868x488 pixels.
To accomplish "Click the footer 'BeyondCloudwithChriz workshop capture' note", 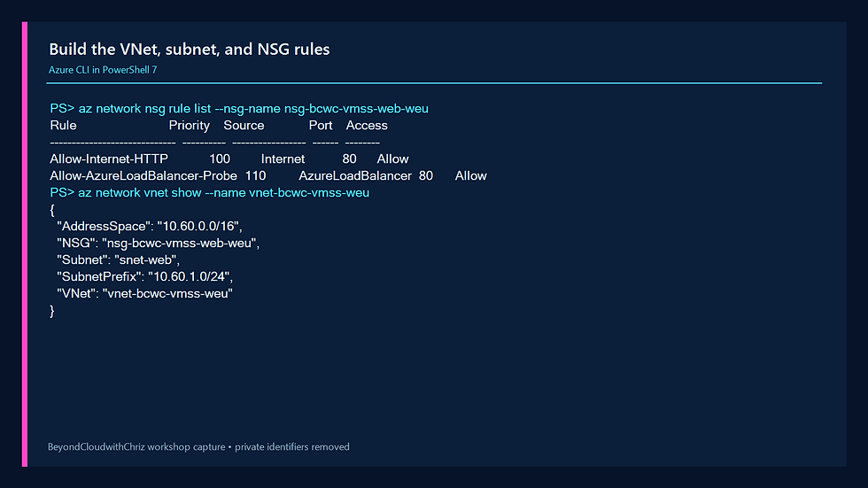I will 136,446.
